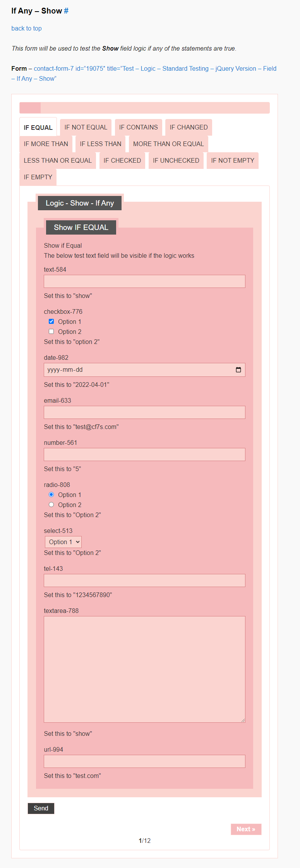The image size is (300, 868).
Task: Follow the back to top link
Action: tap(26, 29)
